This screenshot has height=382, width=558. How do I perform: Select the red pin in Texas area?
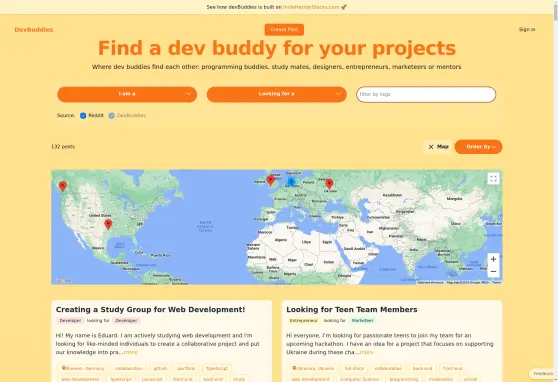(108, 224)
